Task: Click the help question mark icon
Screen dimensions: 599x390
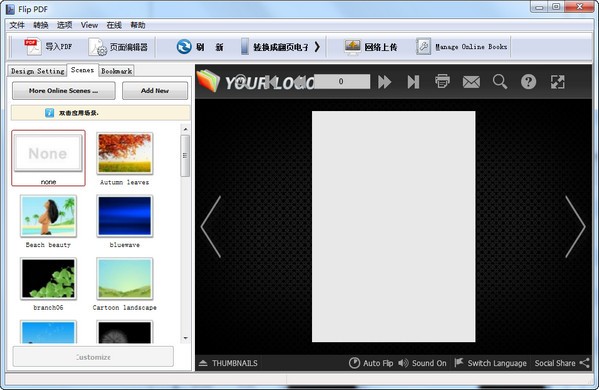Action: pos(528,82)
